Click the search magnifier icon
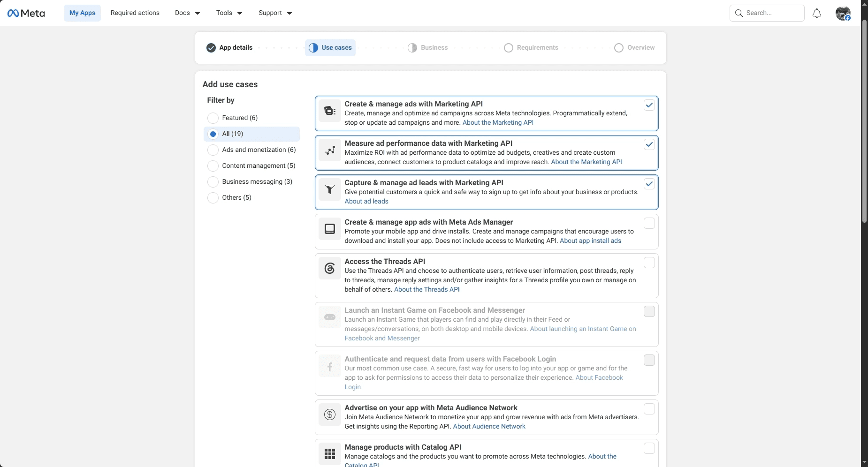 coord(739,13)
